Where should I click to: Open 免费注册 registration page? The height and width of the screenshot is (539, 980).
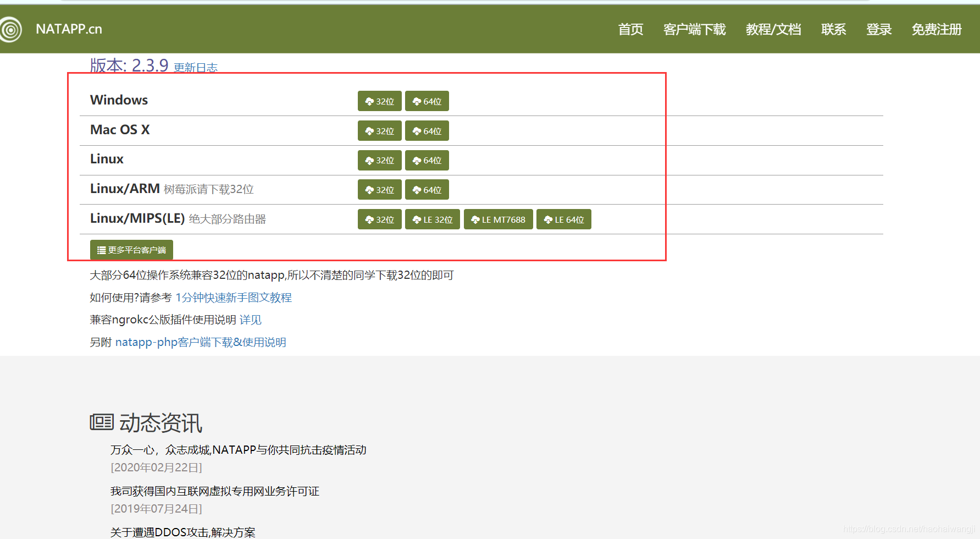(x=937, y=29)
